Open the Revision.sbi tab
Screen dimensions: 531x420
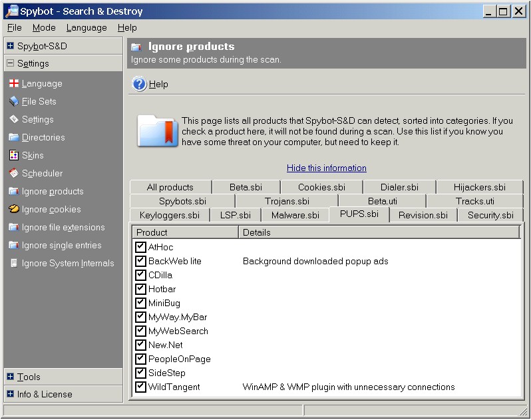click(423, 215)
